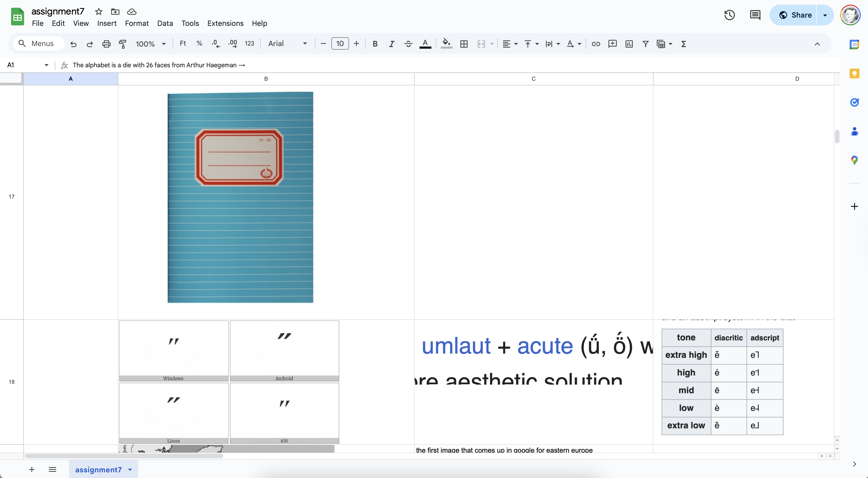The height and width of the screenshot is (478, 868).
Task: Click the Insert link icon
Action: click(596, 44)
